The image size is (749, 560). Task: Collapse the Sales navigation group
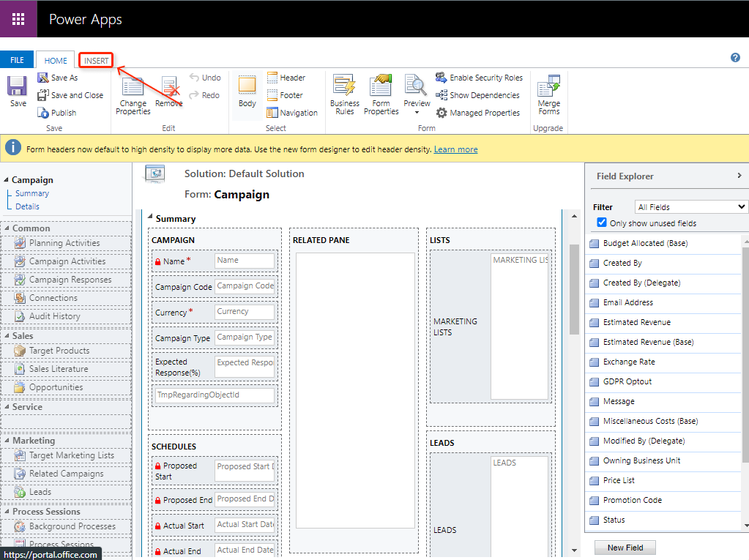coord(7,335)
